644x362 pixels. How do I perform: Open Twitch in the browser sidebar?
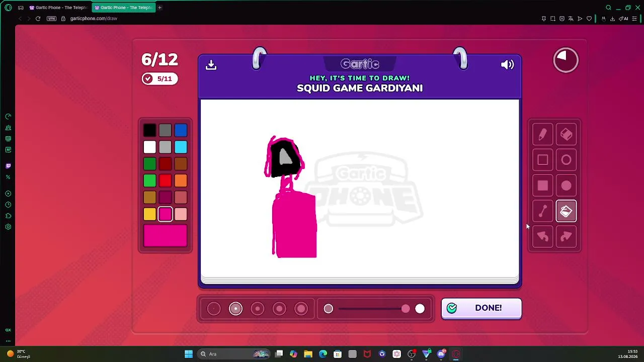8,166
